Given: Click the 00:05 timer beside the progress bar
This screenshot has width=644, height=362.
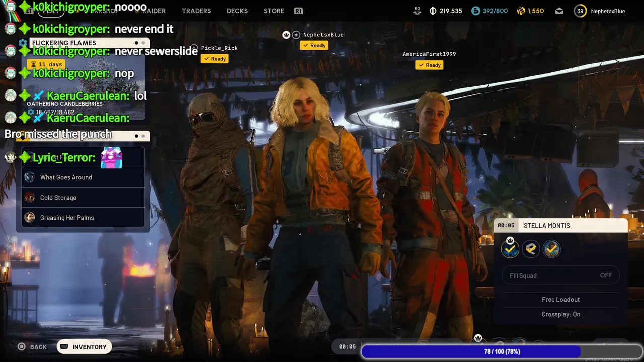Looking at the screenshot, I should pos(347,347).
